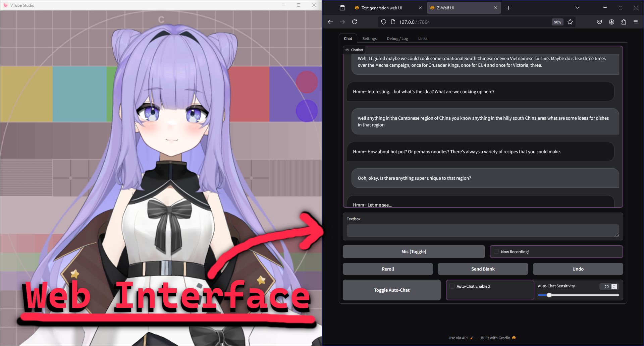Click the Chatbot speech-bubble icon

tap(347, 50)
